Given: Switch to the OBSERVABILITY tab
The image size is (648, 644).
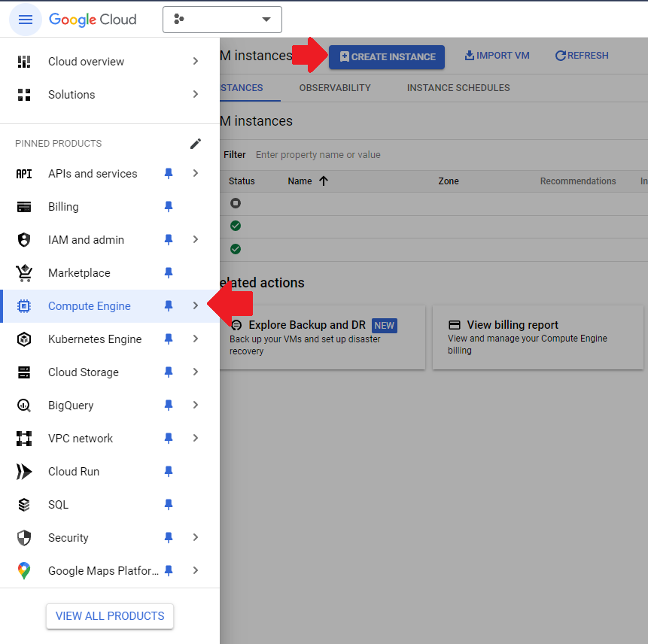Looking at the screenshot, I should pos(334,87).
